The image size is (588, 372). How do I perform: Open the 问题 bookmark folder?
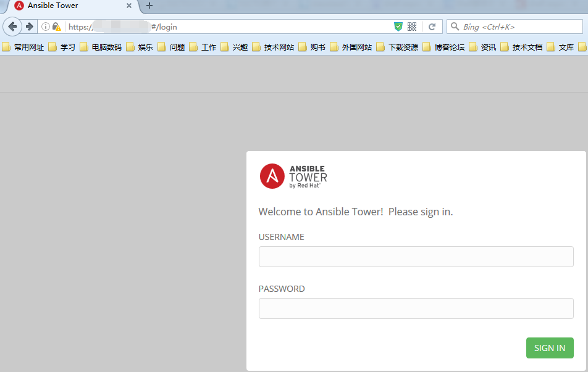click(171, 48)
